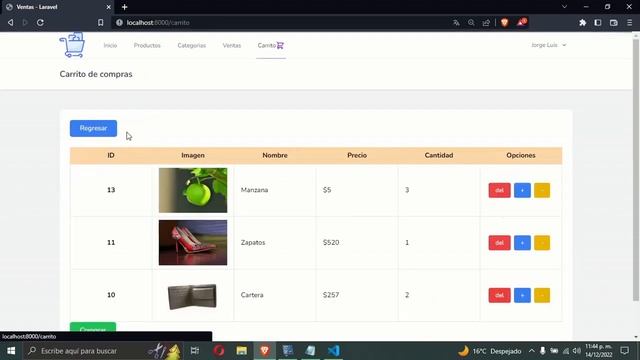Click the translate page icon
The width and height of the screenshot is (640, 360).
[456, 23]
